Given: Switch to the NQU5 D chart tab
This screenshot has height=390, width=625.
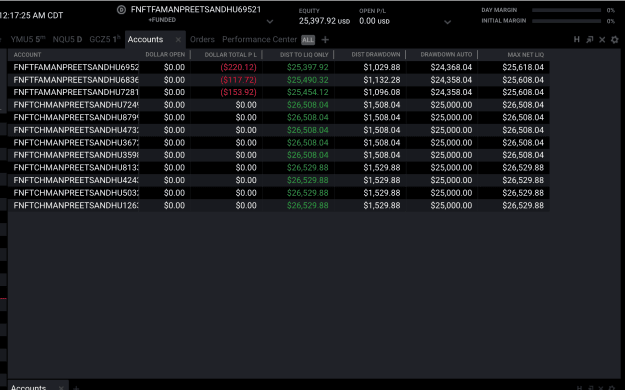Looking at the screenshot, I should point(67,39).
